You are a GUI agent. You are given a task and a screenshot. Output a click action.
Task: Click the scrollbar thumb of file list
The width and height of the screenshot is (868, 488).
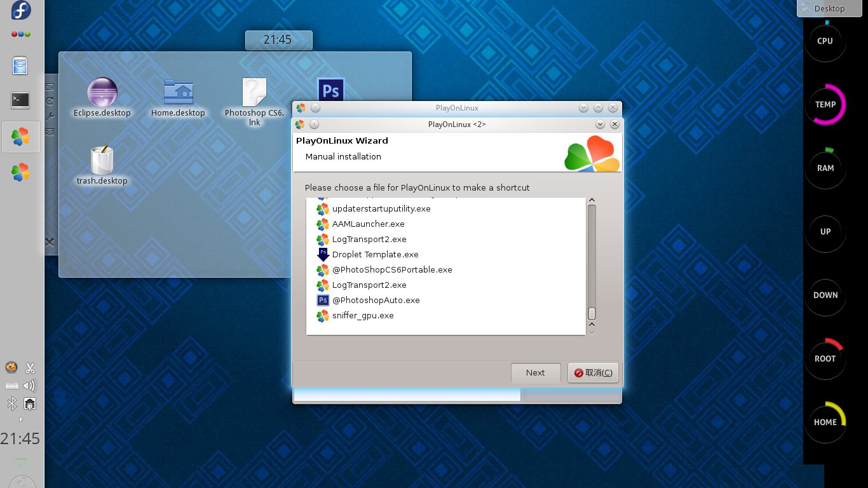pos(592,313)
